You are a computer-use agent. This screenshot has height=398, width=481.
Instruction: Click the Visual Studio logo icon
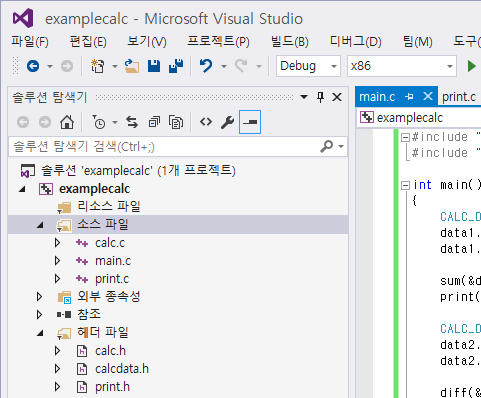pyautogui.click(x=23, y=18)
